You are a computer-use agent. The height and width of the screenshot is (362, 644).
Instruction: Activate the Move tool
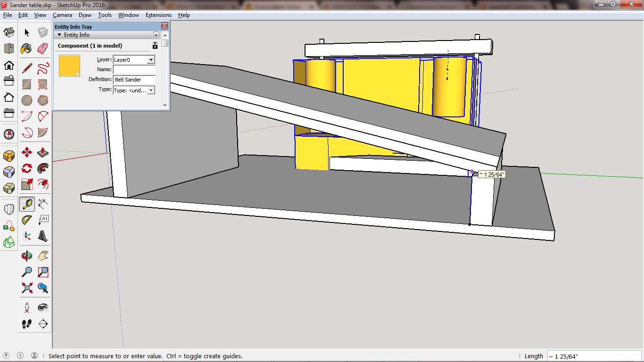pyautogui.click(x=27, y=152)
